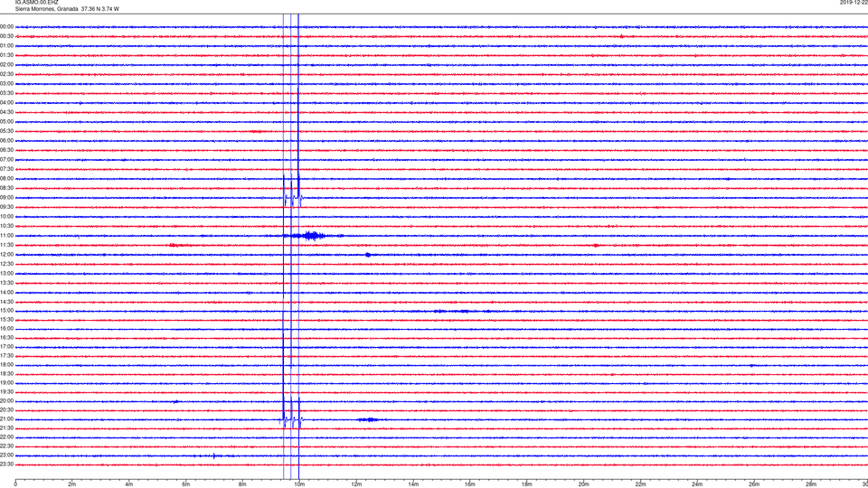Select the 14:00 trace time label

pos(6,293)
